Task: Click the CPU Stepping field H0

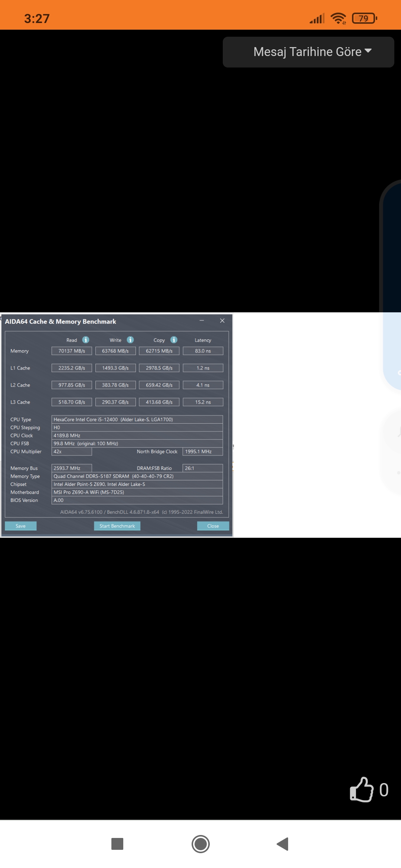Action: [x=137, y=428]
